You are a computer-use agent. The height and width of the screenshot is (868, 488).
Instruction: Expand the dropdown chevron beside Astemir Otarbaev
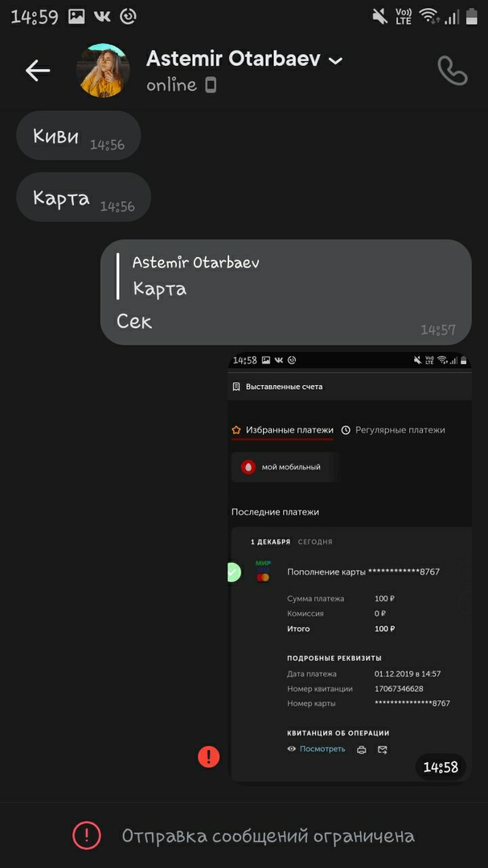[336, 60]
